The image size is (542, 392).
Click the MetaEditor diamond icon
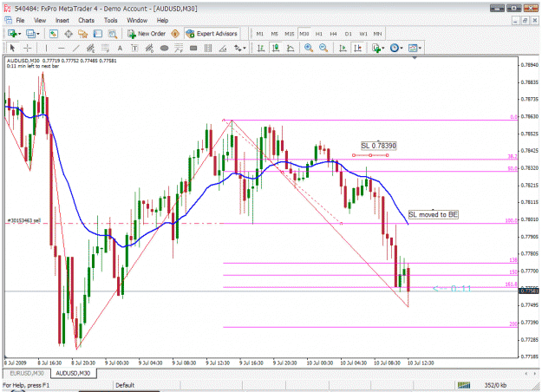coord(175,34)
